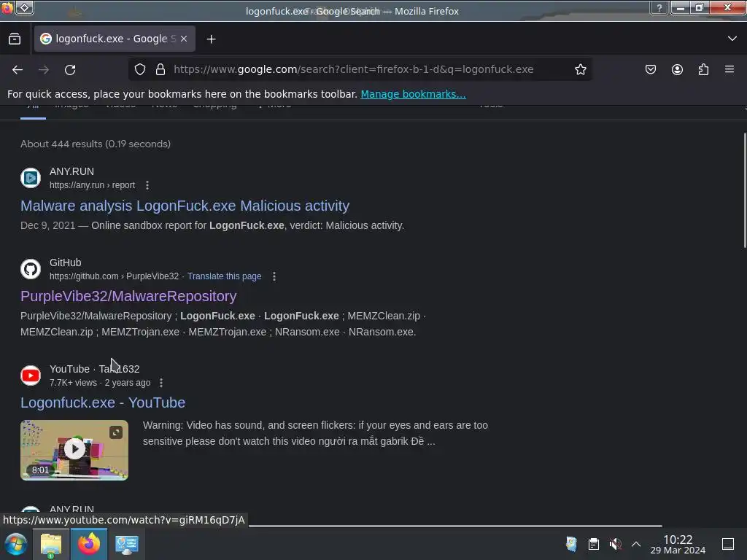
Task: Toggle the muted volume tray icon
Action: coord(615,544)
